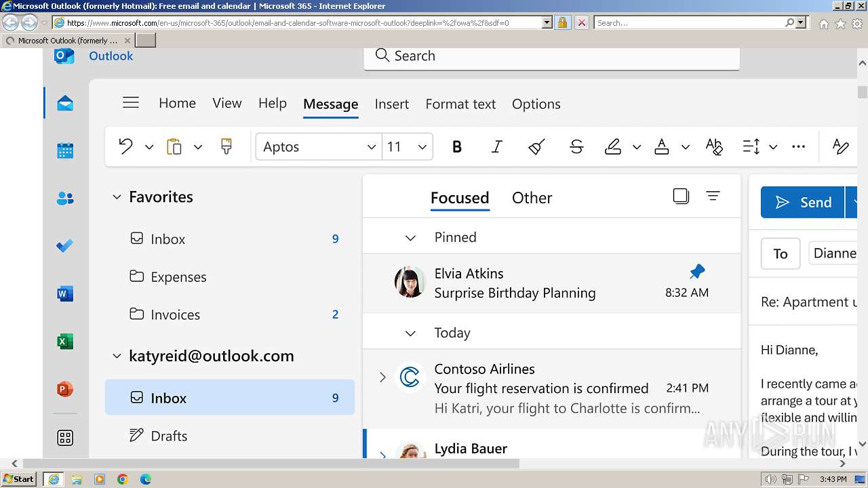Launch the Word app from the sidebar
The image size is (868, 488).
tap(65, 293)
